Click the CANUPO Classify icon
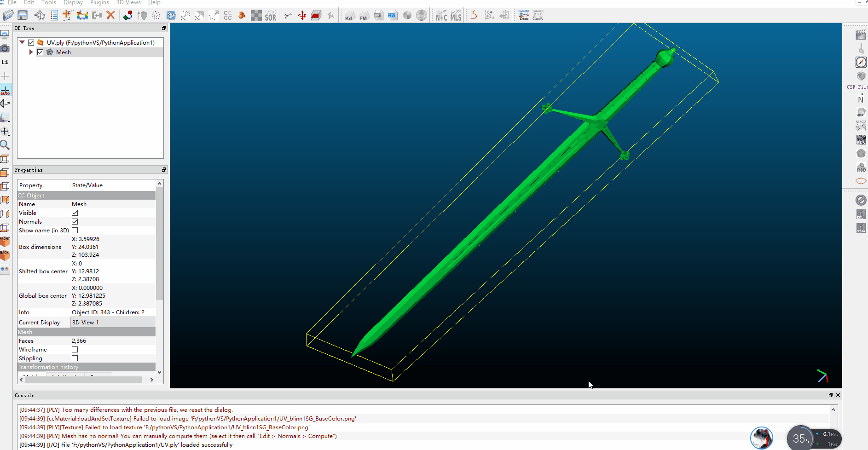 point(538,15)
